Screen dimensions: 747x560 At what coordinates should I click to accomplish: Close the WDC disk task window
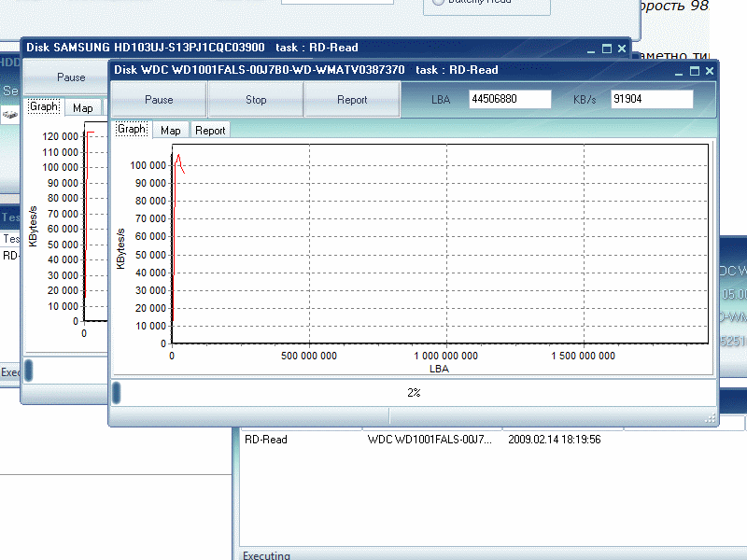710,70
